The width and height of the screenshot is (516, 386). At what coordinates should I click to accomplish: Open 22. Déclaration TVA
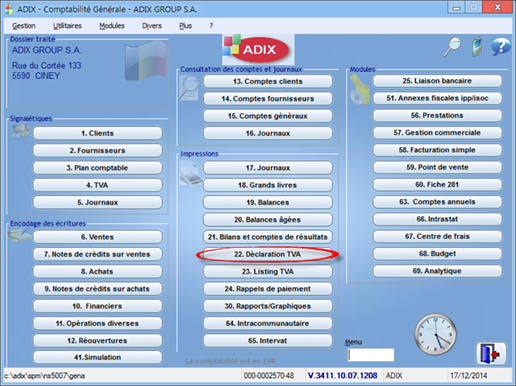tap(268, 254)
